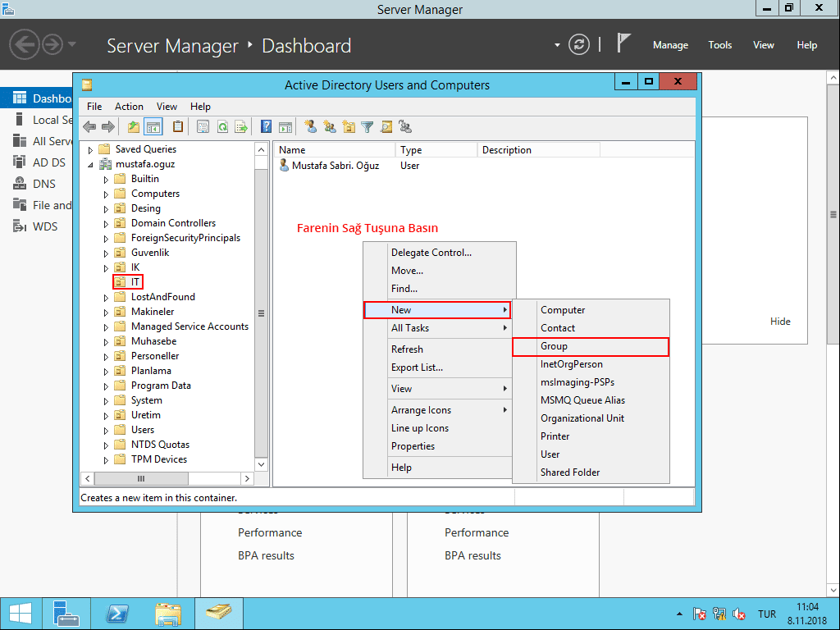Image resolution: width=840 pixels, height=630 pixels.
Task: Launch PowerShell from the taskbar
Action: (116, 614)
